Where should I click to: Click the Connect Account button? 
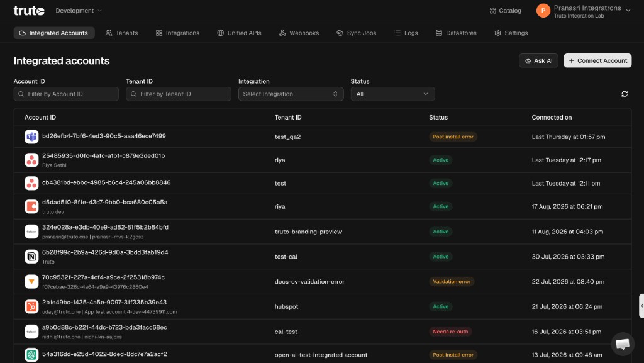(x=597, y=61)
